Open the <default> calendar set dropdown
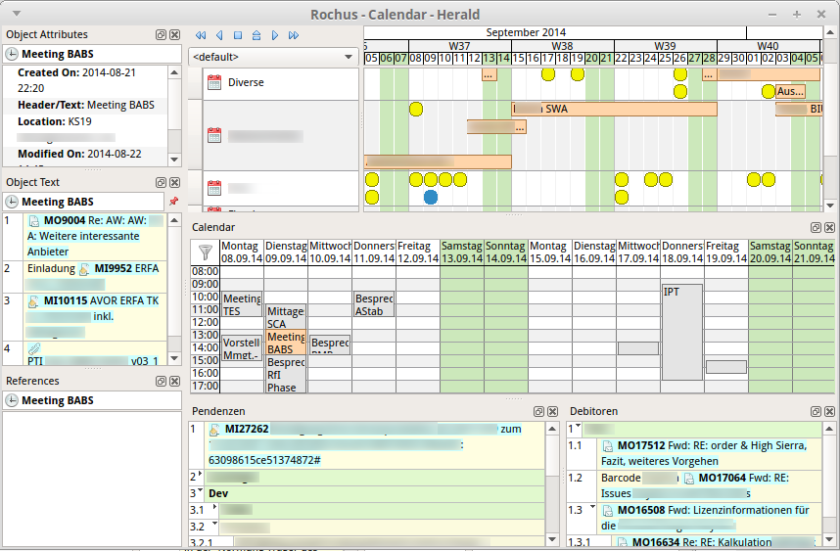This screenshot has height=551, width=840. [x=273, y=57]
